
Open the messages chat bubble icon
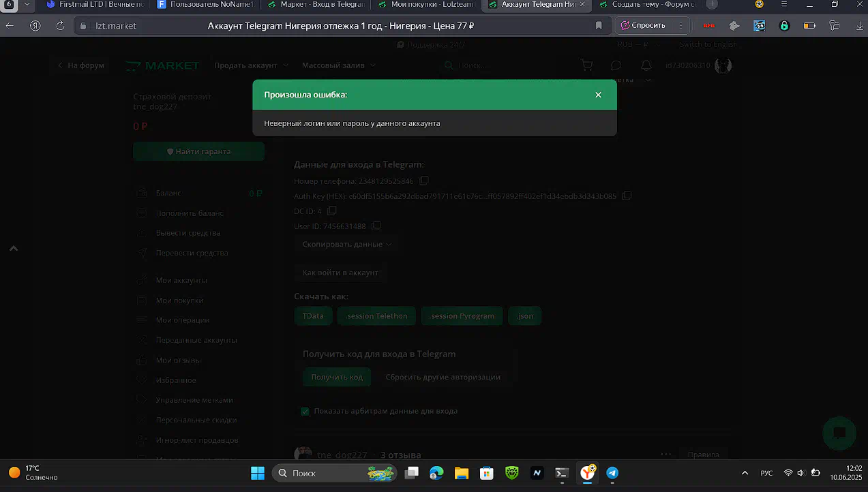(616, 65)
